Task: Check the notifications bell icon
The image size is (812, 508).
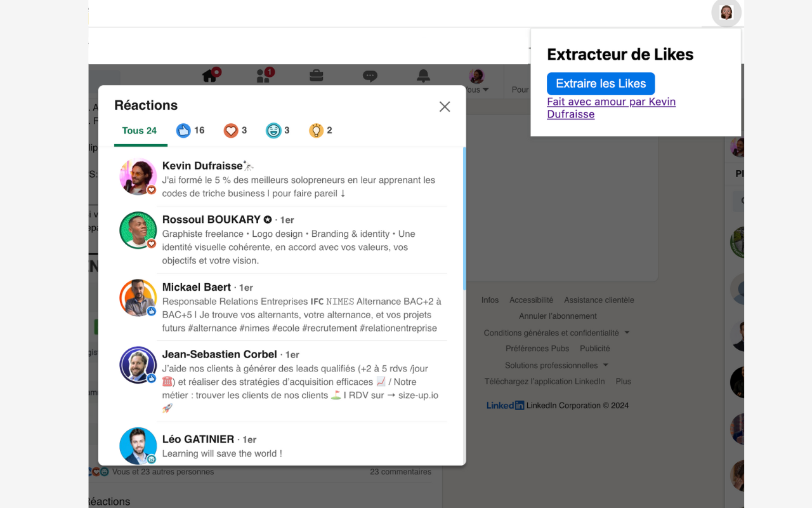Action: pyautogui.click(x=422, y=74)
